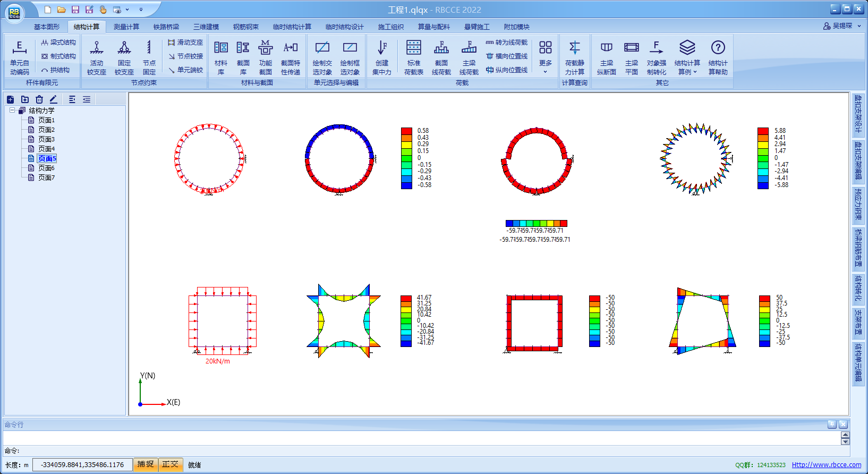
Task: Toggle the 正交 orthogonal mode button
Action: [x=171, y=464]
